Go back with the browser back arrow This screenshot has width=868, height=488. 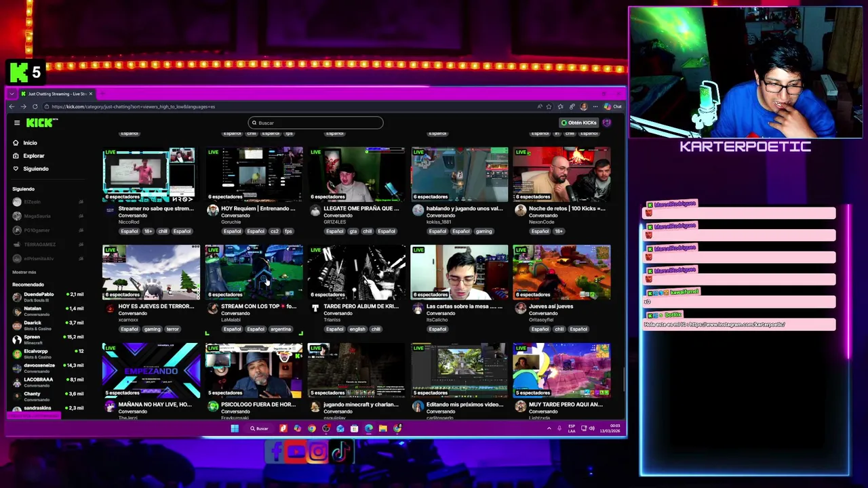[12, 106]
